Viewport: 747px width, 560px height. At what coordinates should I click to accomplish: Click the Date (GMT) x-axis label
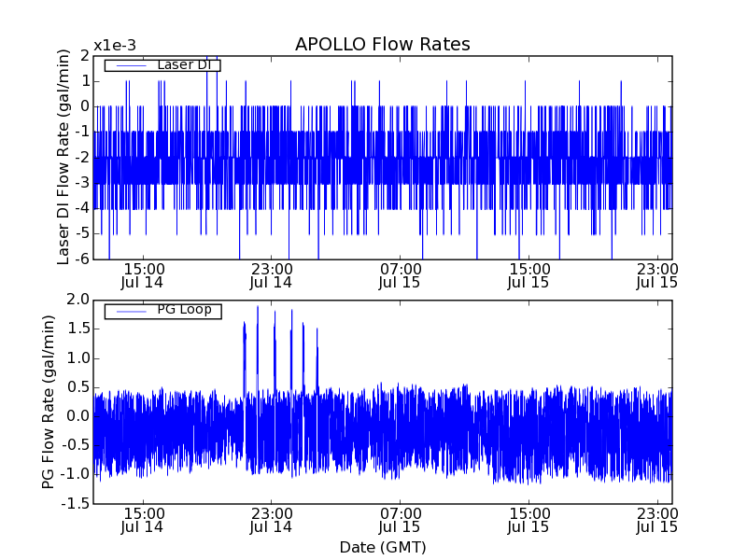click(382, 547)
